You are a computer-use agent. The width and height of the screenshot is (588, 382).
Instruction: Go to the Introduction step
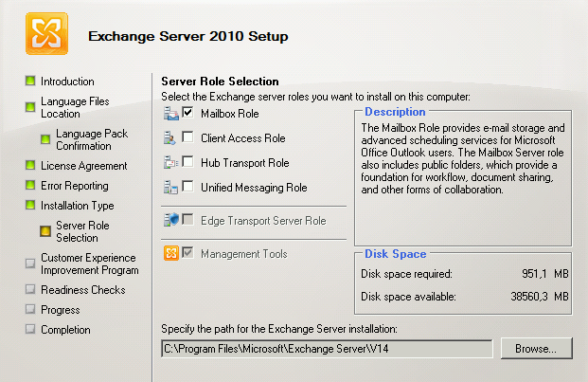point(67,82)
